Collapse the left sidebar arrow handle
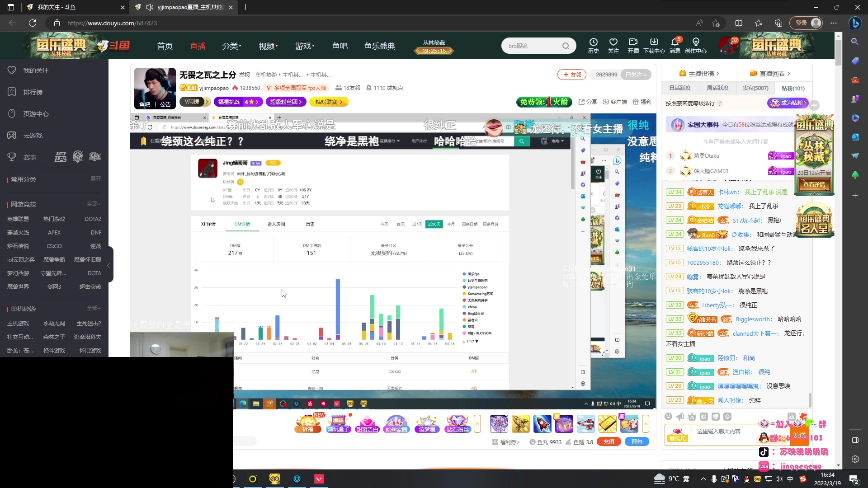The image size is (868, 488). tap(109, 265)
